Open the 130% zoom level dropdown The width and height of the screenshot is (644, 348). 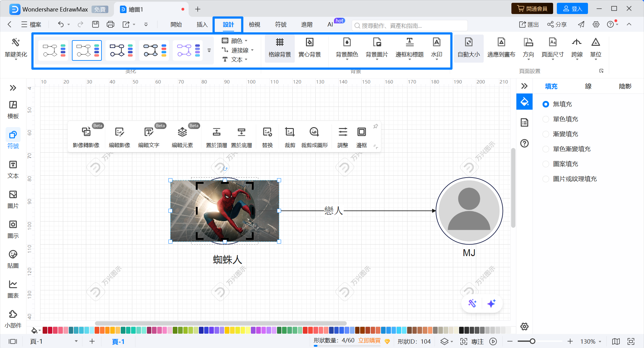[x=591, y=341]
